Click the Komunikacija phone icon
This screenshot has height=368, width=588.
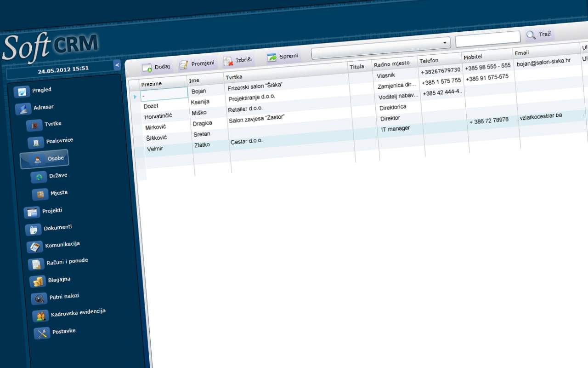point(34,247)
